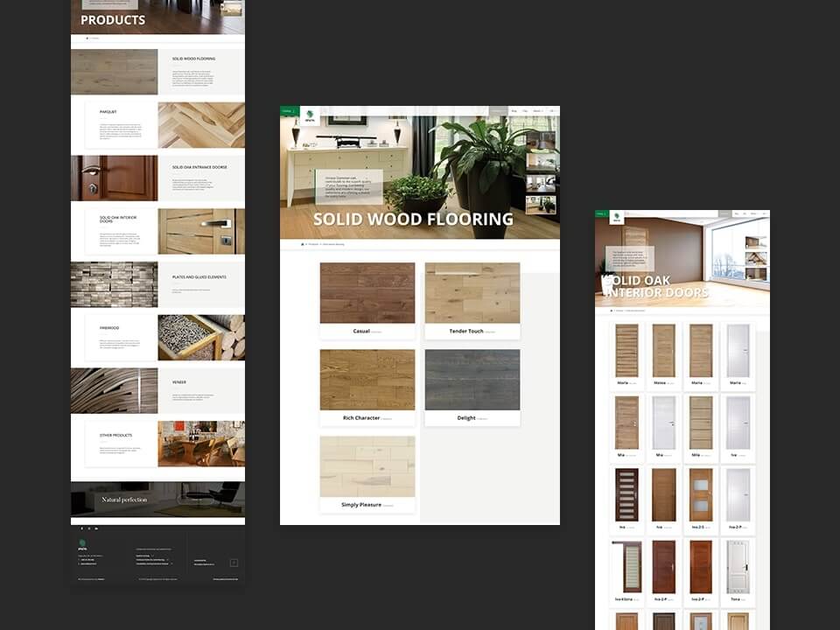The image size is (840, 630).
Task: Open language dropdown on Solid Wood Flooring page
Action: (x=552, y=111)
